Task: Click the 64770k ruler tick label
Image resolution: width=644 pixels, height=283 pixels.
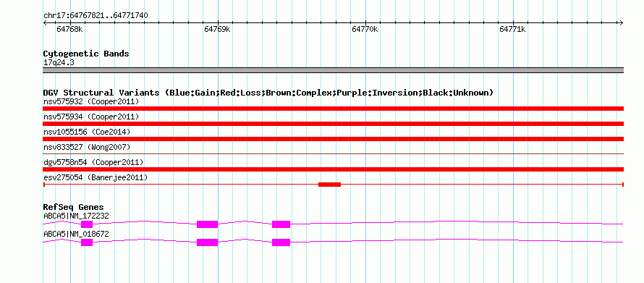Action: pos(365,29)
